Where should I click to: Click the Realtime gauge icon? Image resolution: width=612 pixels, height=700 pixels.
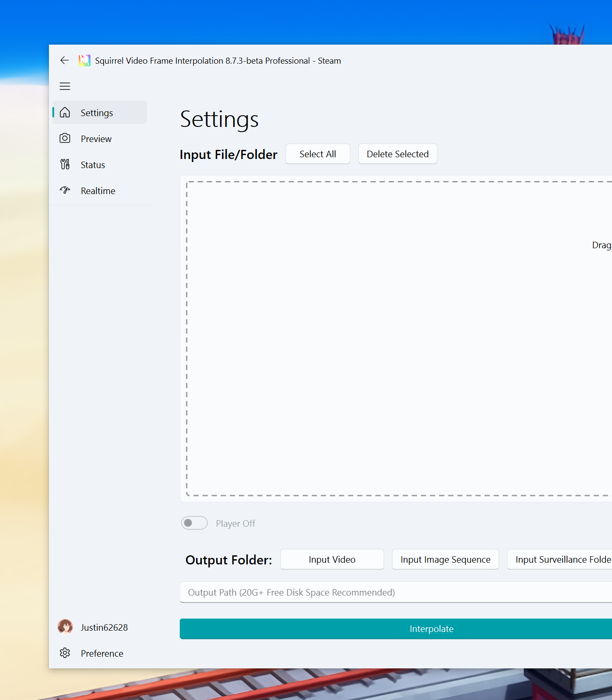pos(65,191)
